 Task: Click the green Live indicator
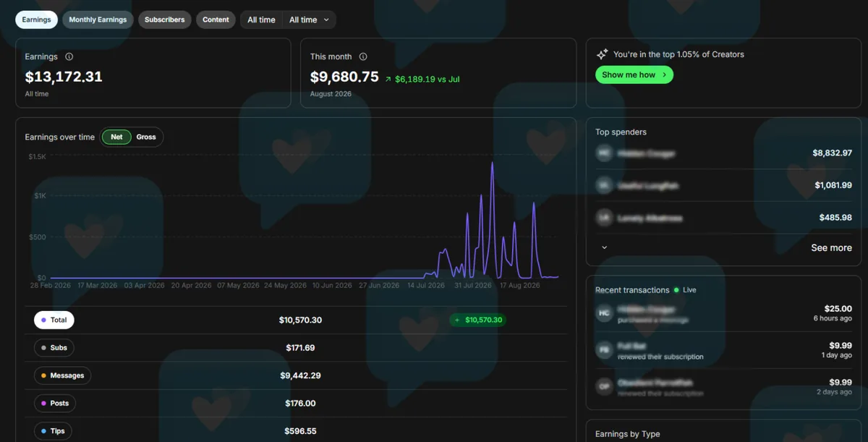[x=685, y=290]
